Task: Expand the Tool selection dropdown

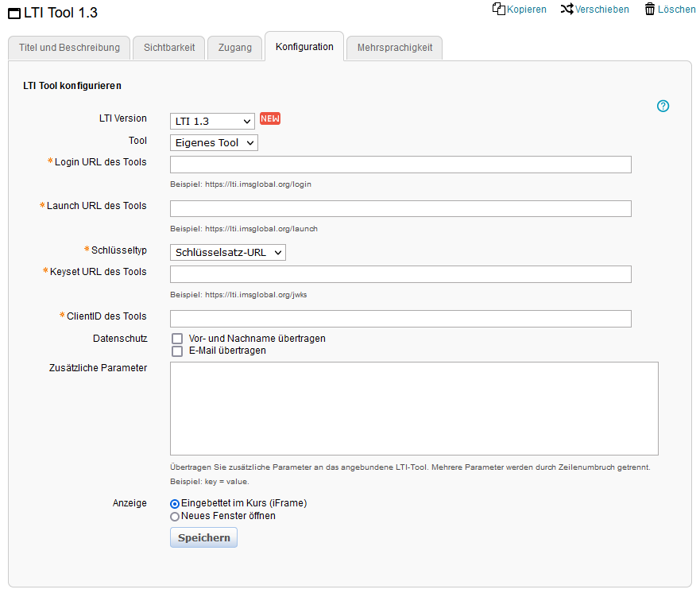Action: 214,143
